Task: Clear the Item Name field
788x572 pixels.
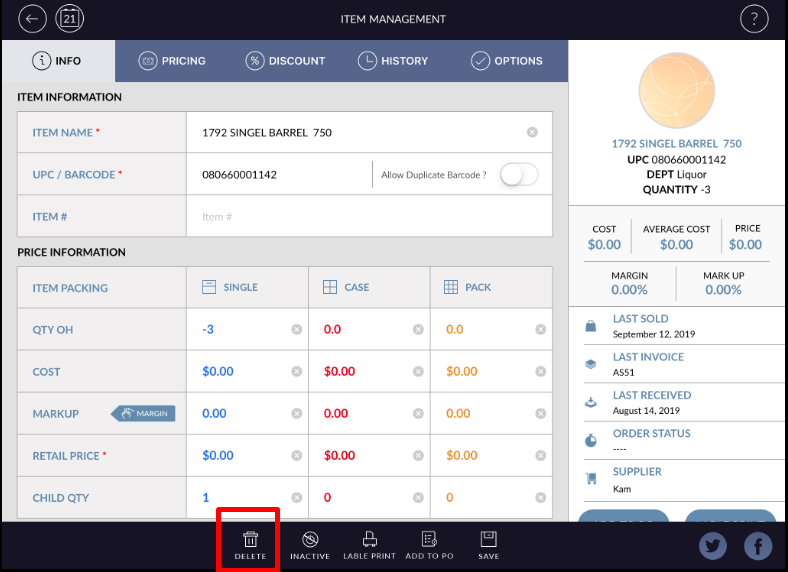Action: click(532, 133)
